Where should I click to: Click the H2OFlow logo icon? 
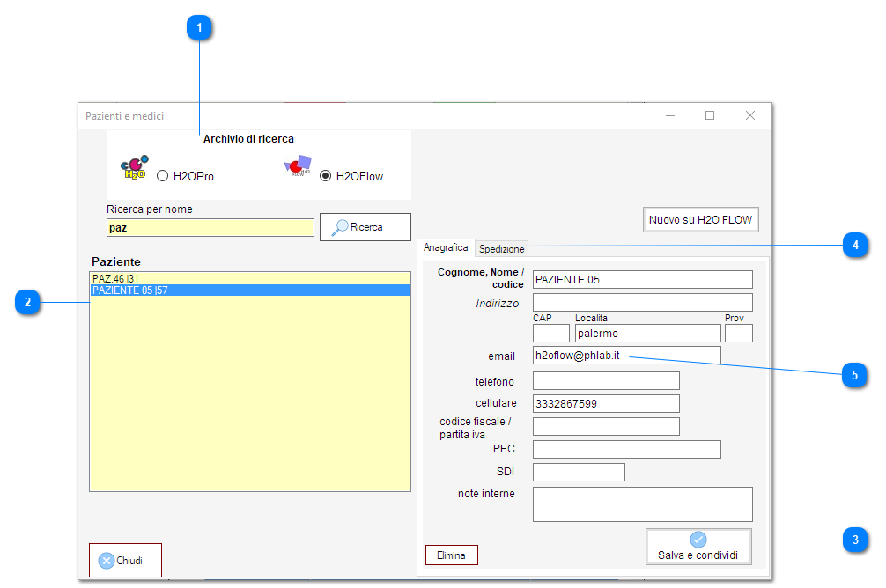coord(298,165)
